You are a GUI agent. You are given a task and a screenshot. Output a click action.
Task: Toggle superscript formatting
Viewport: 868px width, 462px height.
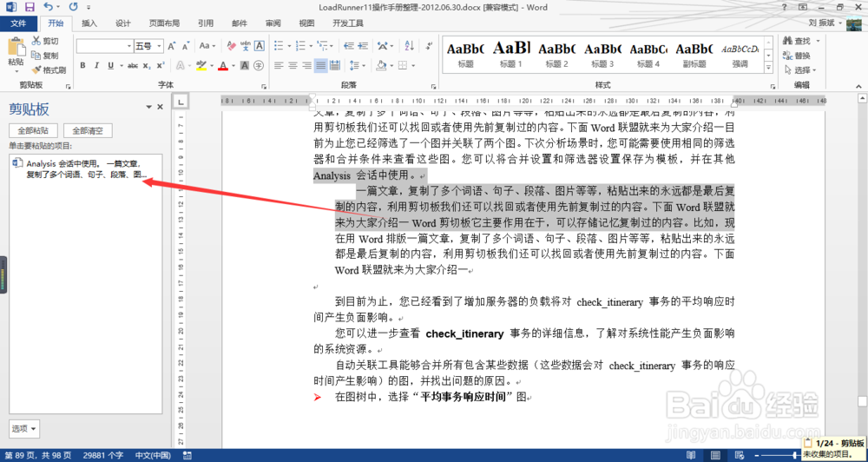(x=161, y=65)
